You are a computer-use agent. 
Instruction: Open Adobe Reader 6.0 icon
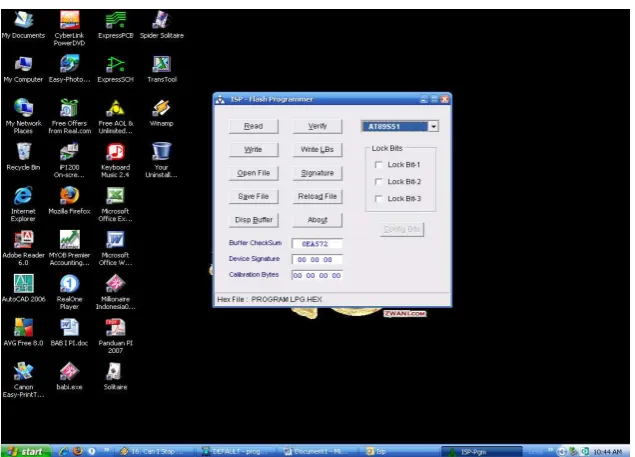[x=23, y=248]
